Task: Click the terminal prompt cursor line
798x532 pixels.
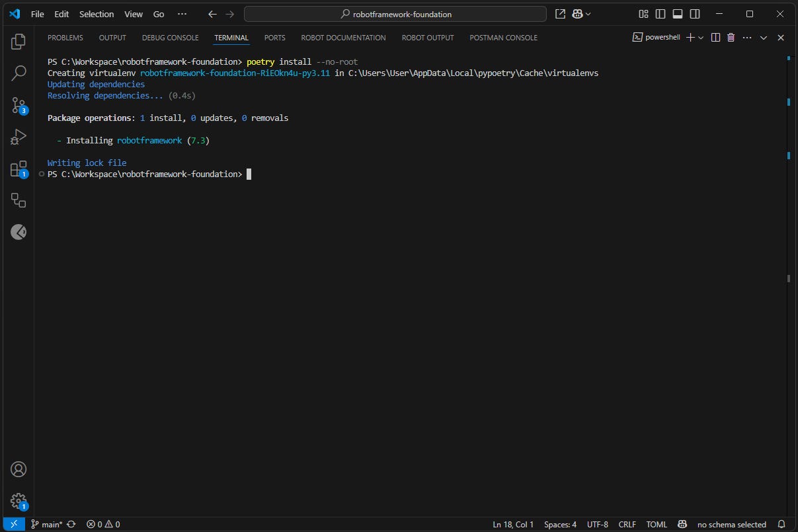Action: (149, 174)
